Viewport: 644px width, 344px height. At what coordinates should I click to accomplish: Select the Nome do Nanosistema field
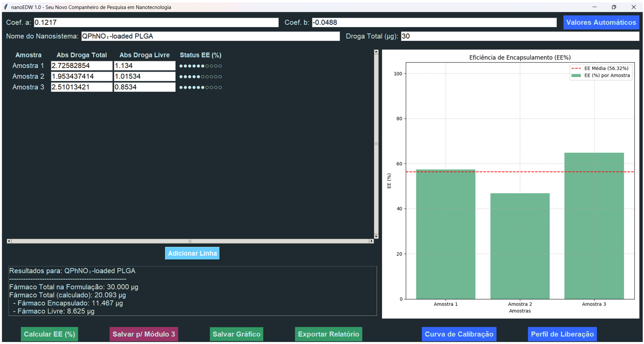click(210, 36)
